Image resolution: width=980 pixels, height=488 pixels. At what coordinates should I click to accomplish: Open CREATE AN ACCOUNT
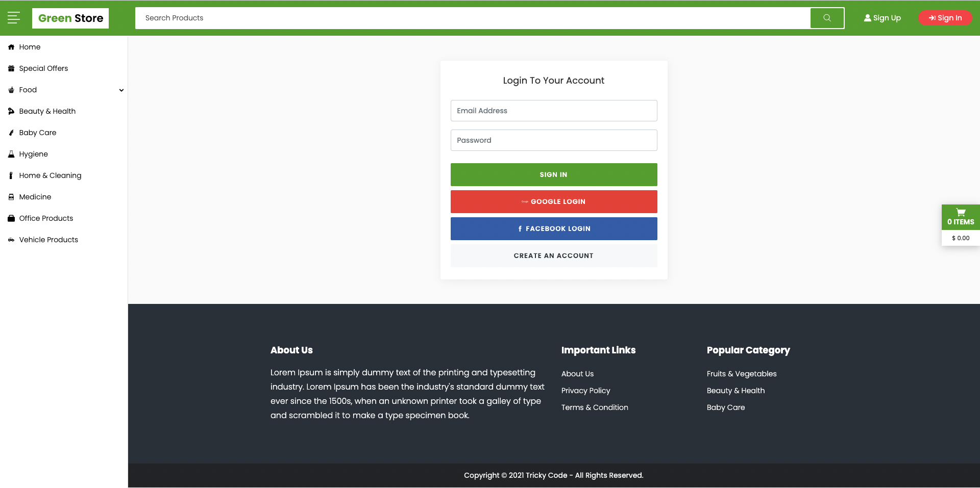tap(553, 255)
